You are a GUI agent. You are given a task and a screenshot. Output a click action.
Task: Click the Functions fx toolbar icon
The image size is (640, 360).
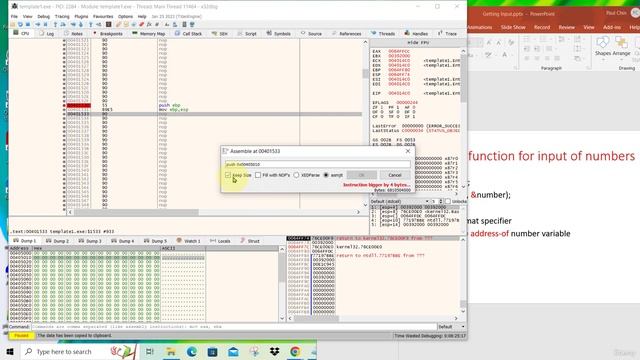pos(149,24)
